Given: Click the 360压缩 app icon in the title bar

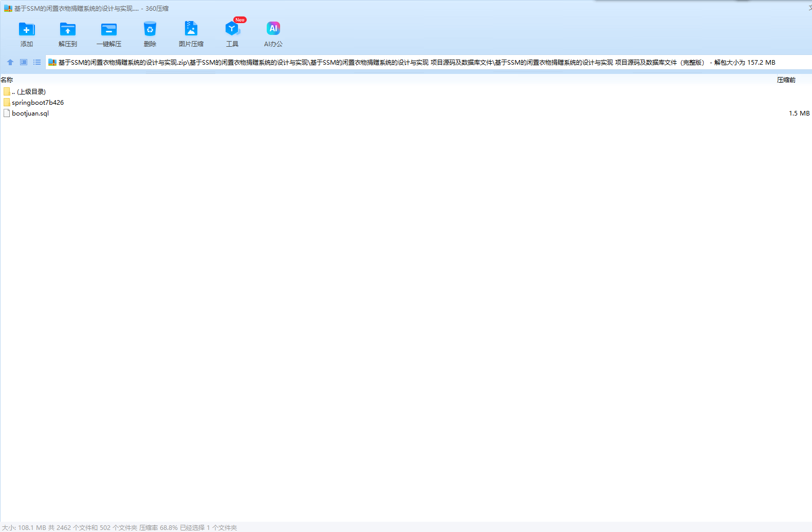Looking at the screenshot, I should pyautogui.click(x=8, y=8).
